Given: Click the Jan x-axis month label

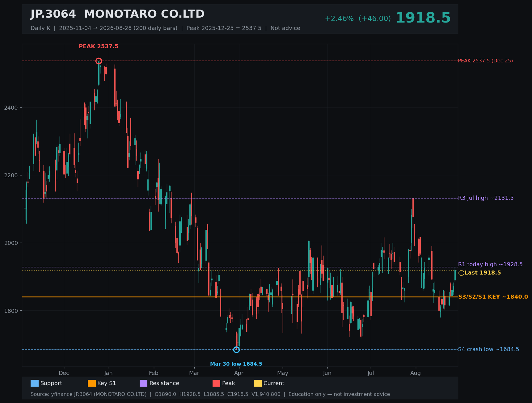Looking at the screenshot, I should coord(108,373).
